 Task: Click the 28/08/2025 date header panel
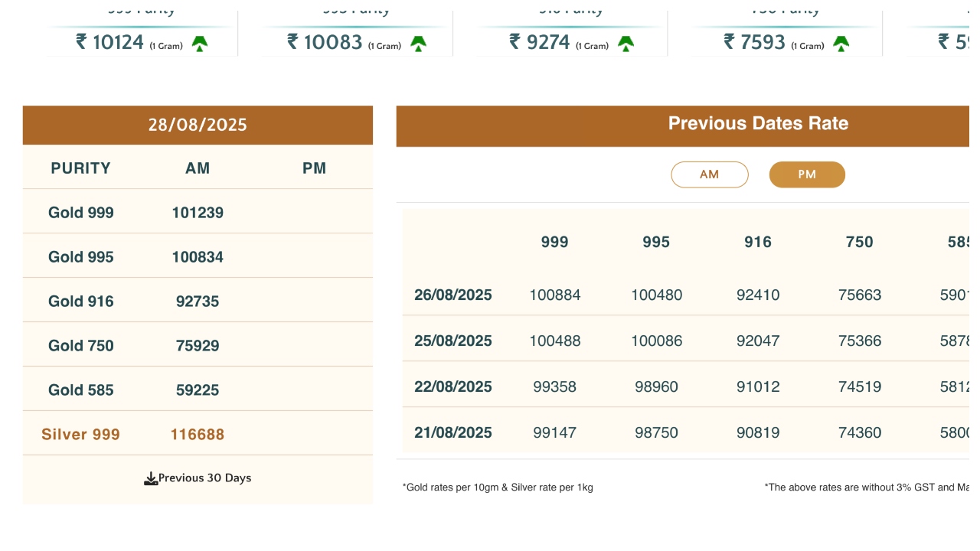[x=198, y=125]
